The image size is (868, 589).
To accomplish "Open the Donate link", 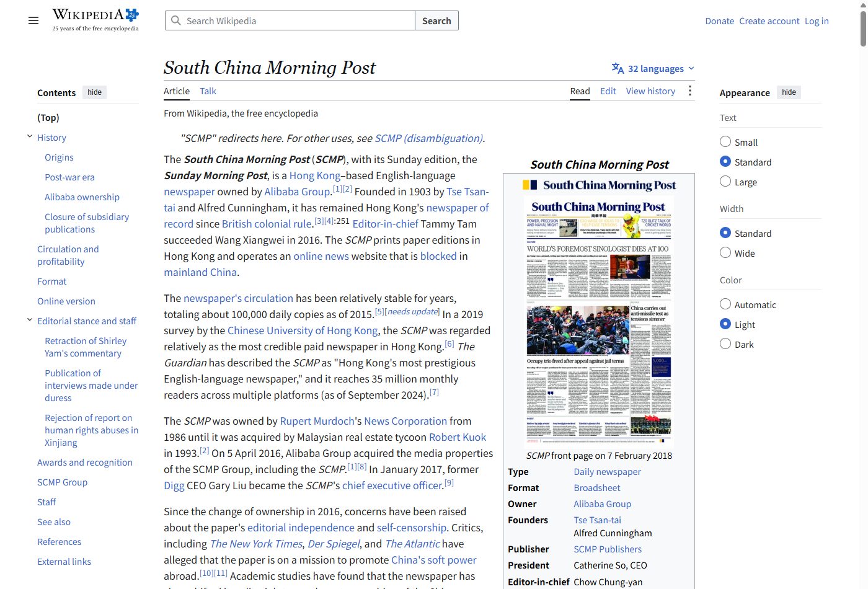I will coord(719,21).
